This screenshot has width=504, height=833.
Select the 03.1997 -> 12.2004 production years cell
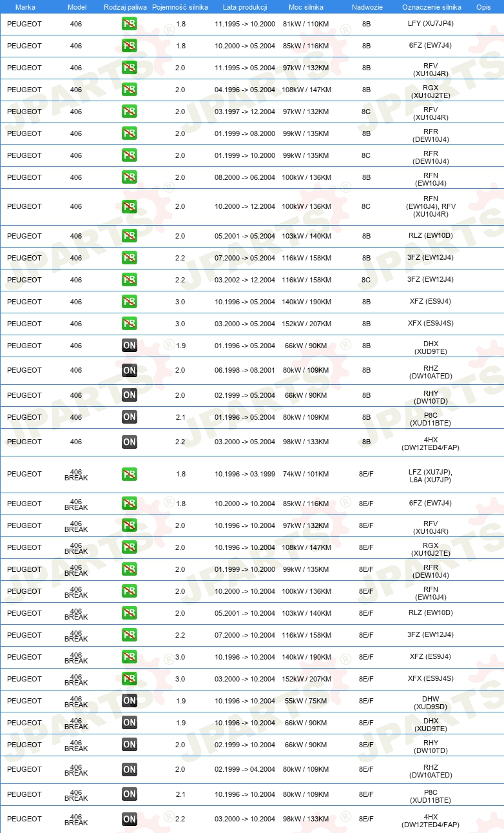245,112
